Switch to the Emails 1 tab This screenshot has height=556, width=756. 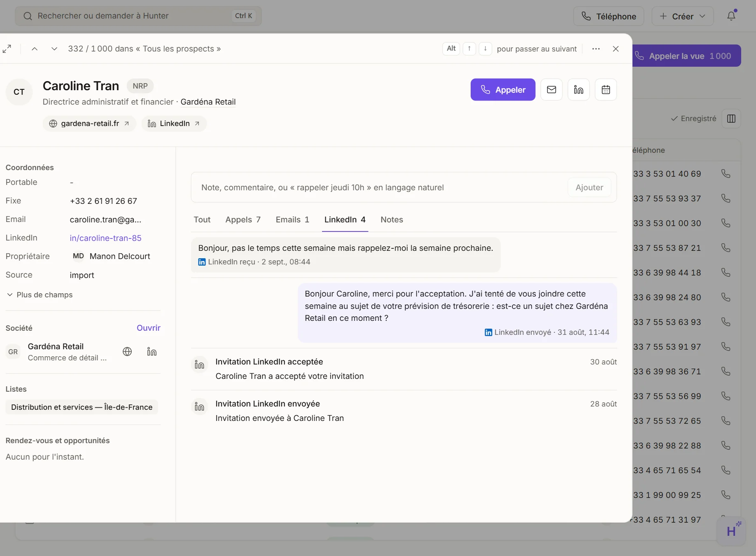(x=292, y=220)
